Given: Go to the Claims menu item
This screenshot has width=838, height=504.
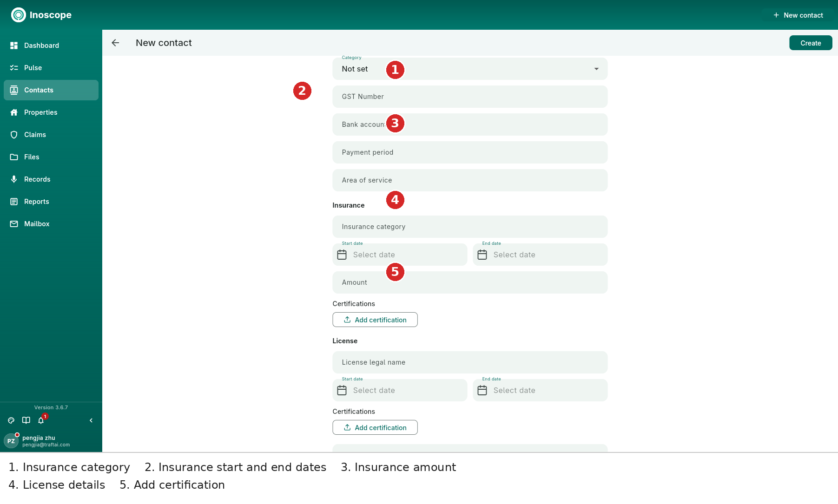Looking at the screenshot, I should [x=51, y=135].
